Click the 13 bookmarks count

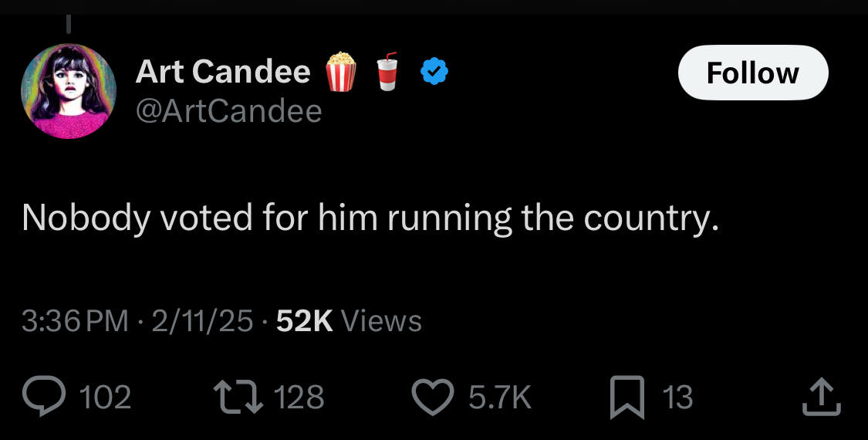[x=677, y=398]
